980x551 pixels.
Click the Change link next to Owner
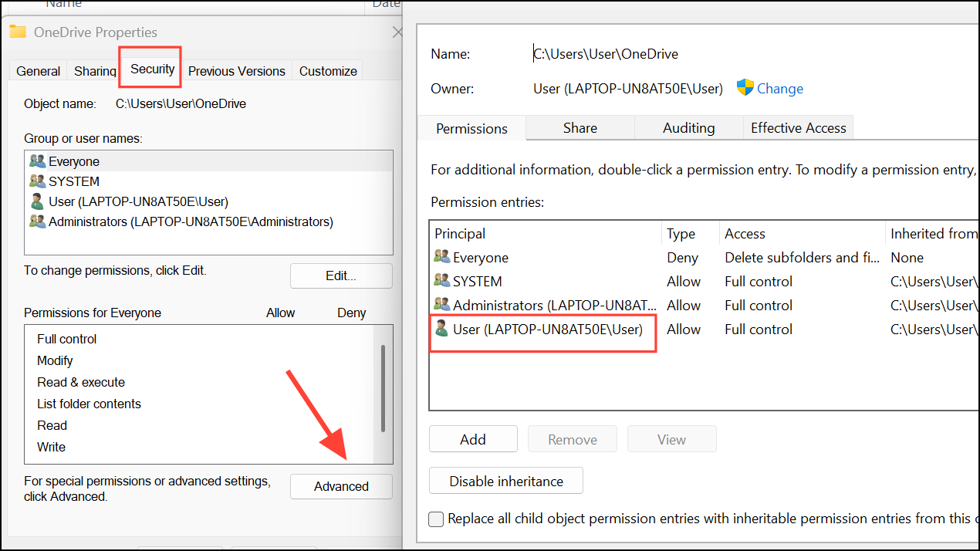click(780, 88)
